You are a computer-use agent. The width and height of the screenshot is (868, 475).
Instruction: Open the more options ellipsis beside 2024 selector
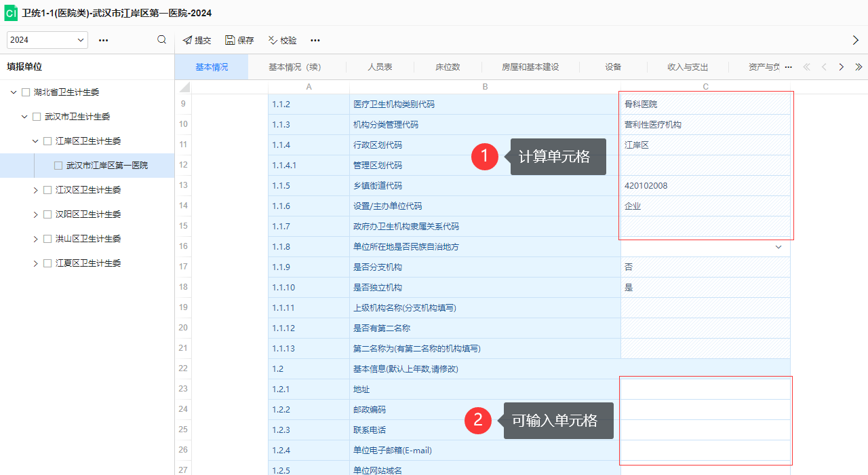103,40
